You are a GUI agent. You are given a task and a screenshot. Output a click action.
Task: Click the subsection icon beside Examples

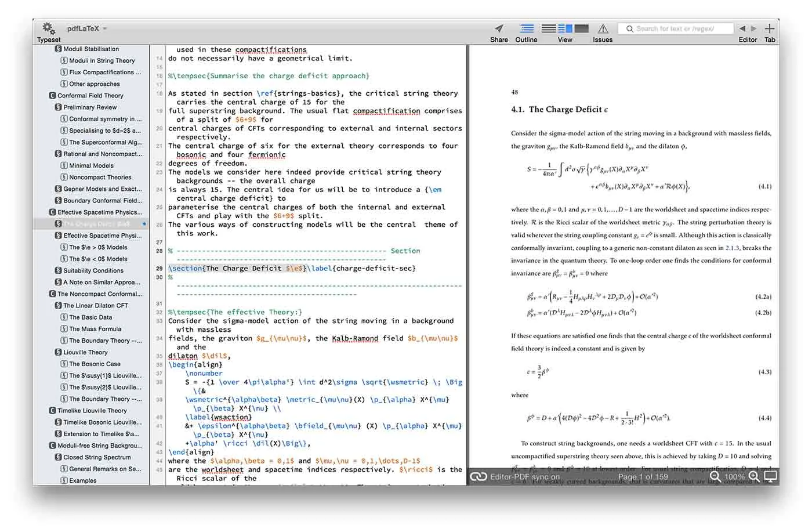click(64, 480)
